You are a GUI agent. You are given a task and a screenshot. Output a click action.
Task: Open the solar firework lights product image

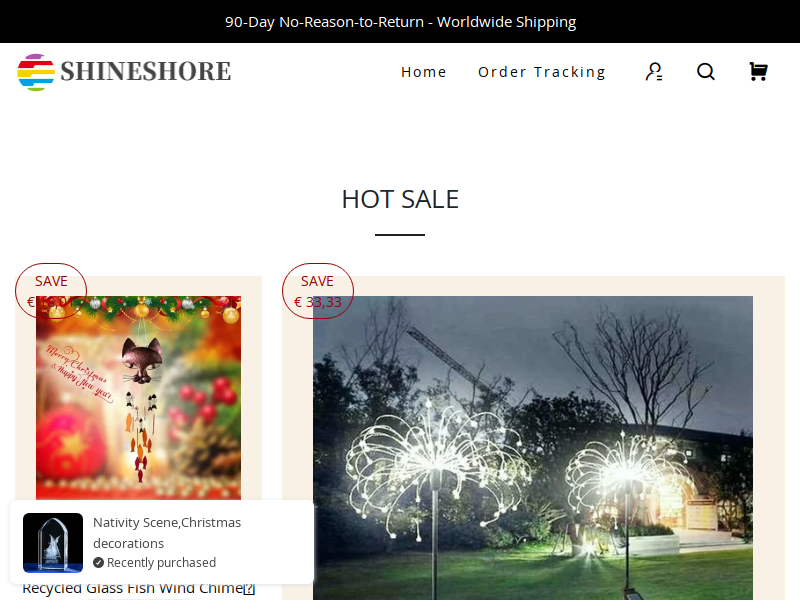coord(533,448)
